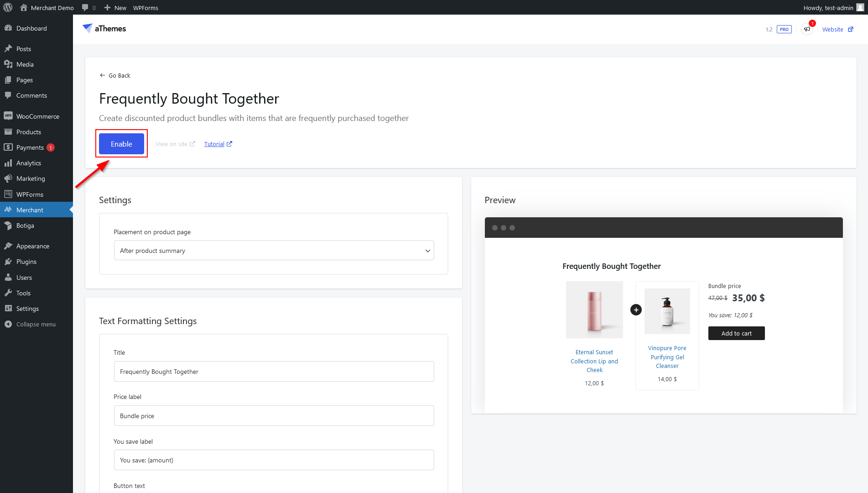Click the user avatar in admin bar
This screenshot has width=868, height=493.
(860, 8)
